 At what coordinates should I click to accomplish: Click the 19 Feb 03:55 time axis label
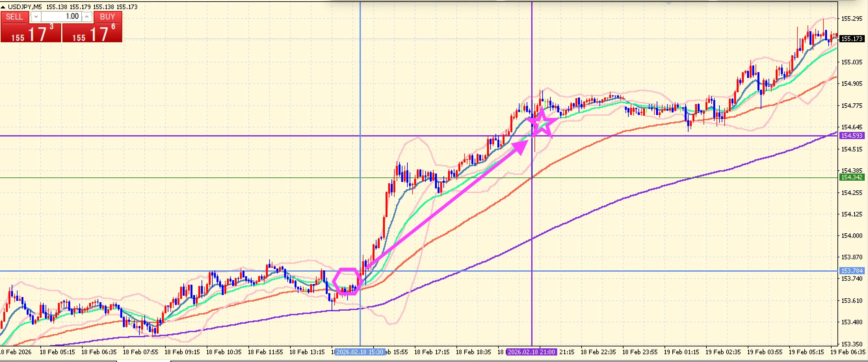[765, 352]
